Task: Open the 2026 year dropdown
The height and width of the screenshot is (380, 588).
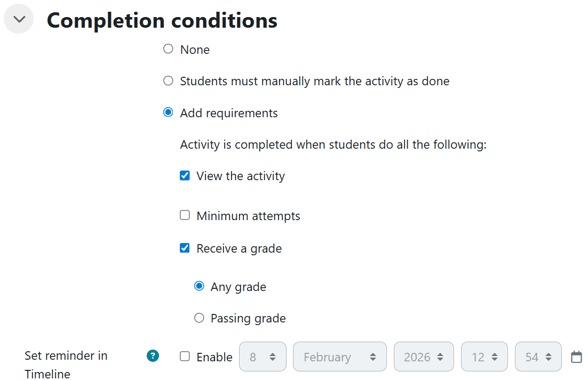Action: 424,357
